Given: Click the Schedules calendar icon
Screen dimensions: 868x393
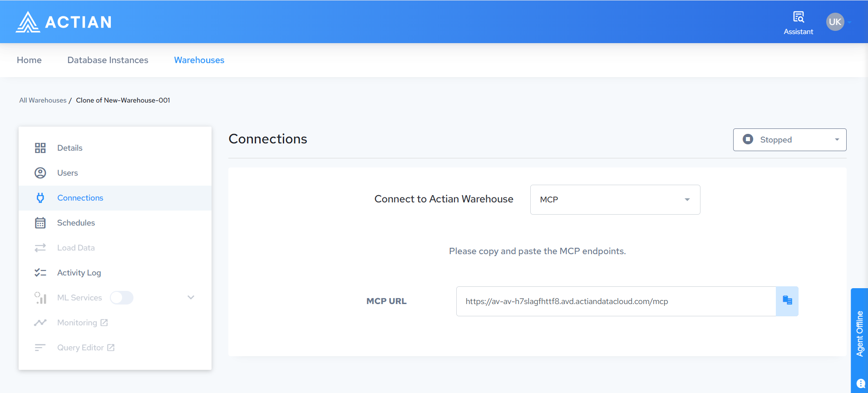Looking at the screenshot, I should [40, 223].
